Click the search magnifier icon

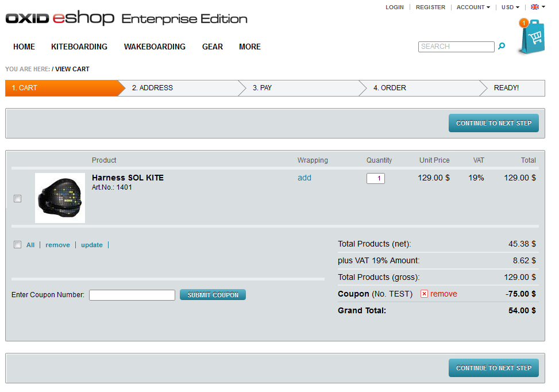(x=502, y=47)
